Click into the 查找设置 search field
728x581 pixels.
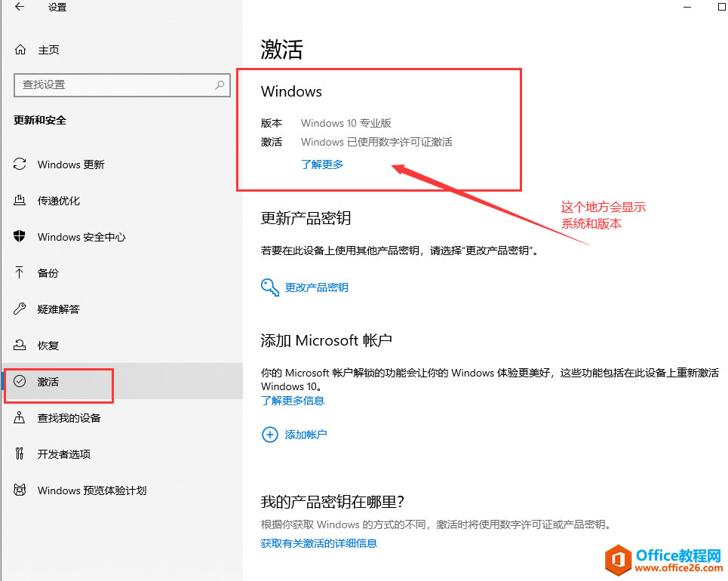tap(122, 85)
